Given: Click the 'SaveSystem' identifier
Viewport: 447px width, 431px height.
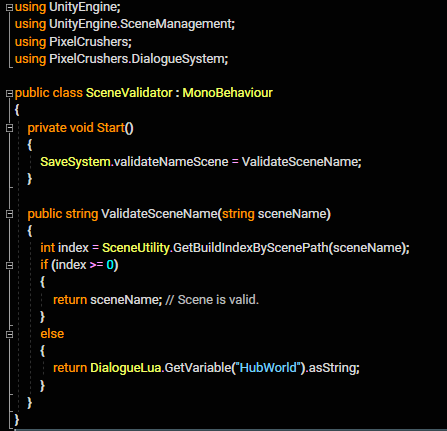Looking at the screenshot, I should pyautogui.click(x=75, y=162).
